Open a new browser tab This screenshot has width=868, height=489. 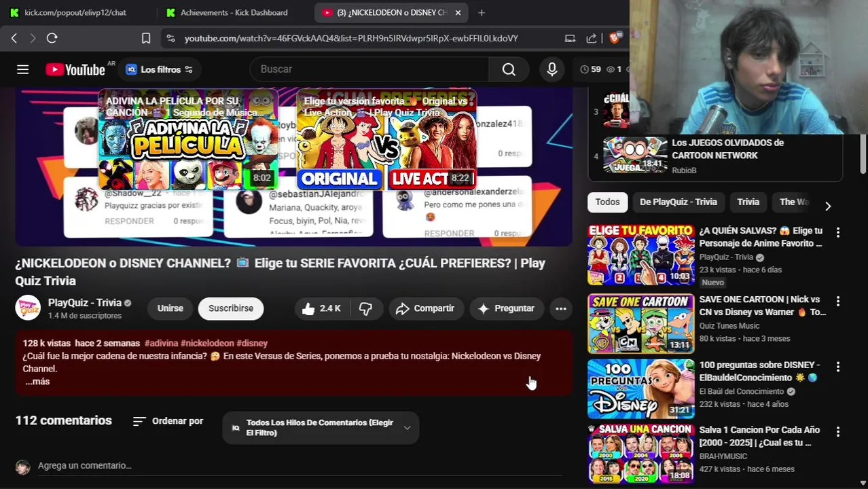coord(482,12)
